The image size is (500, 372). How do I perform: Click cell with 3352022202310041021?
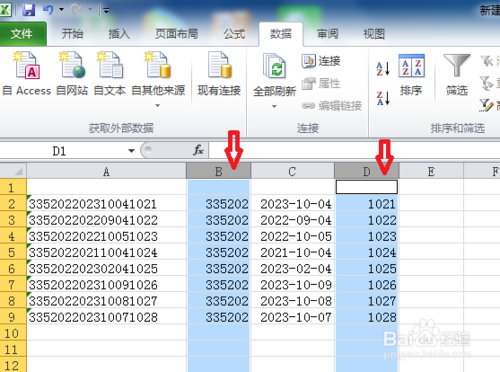pyautogui.click(x=106, y=204)
